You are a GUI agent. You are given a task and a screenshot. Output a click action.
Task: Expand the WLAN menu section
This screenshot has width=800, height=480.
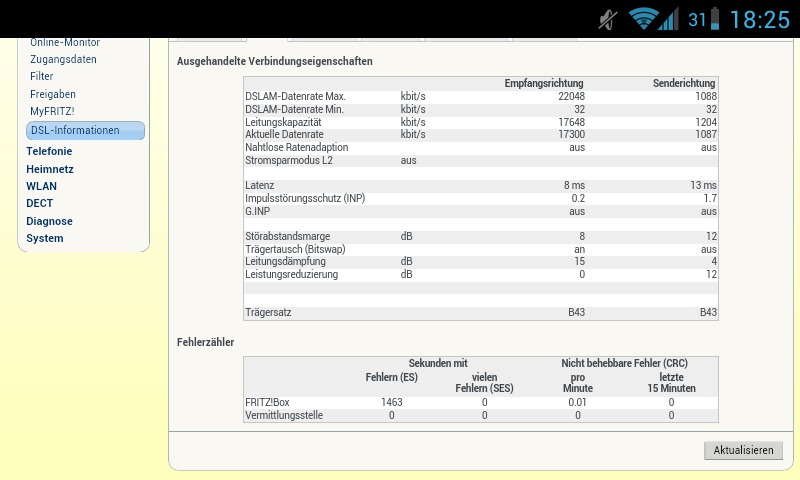click(x=41, y=186)
